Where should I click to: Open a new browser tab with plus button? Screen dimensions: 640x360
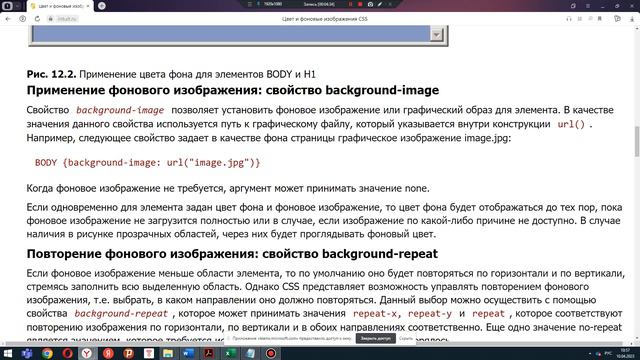tap(102, 6)
